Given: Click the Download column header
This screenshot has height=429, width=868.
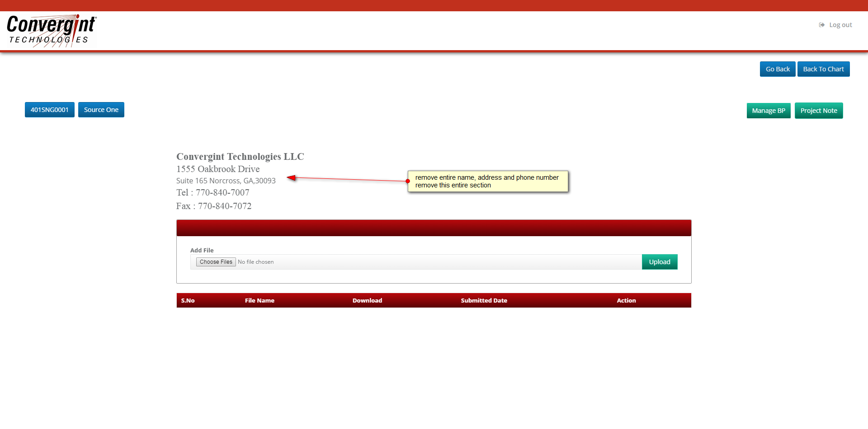Looking at the screenshot, I should point(367,300).
